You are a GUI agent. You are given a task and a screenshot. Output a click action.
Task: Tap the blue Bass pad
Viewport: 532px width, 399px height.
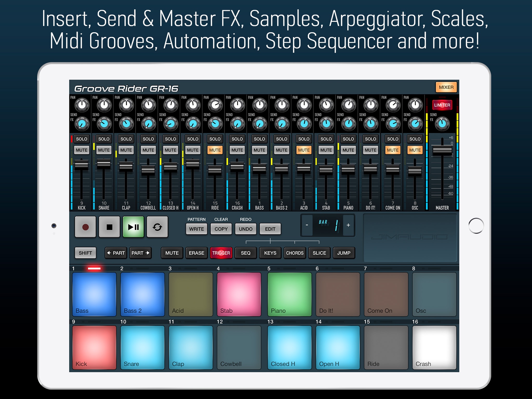[94, 294]
